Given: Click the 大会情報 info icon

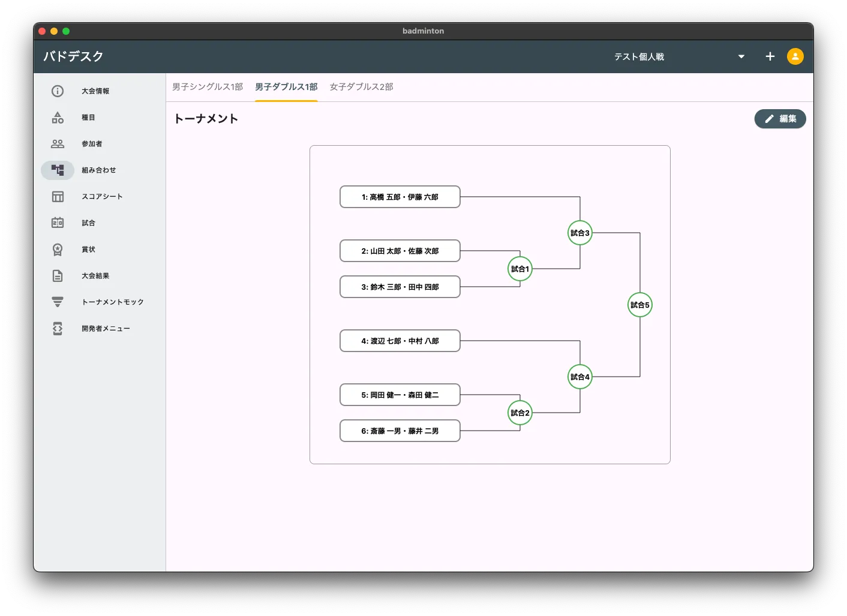Looking at the screenshot, I should (x=58, y=91).
